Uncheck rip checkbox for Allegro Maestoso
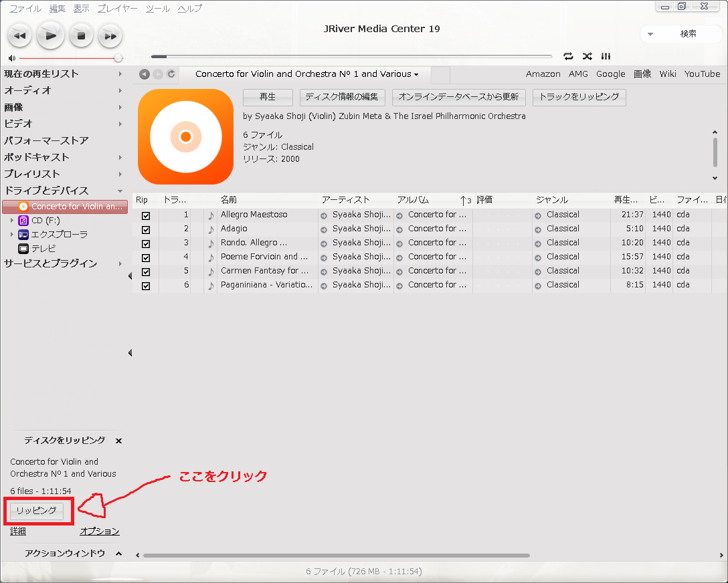The width and height of the screenshot is (728, 583). click(x=146, y=215)
